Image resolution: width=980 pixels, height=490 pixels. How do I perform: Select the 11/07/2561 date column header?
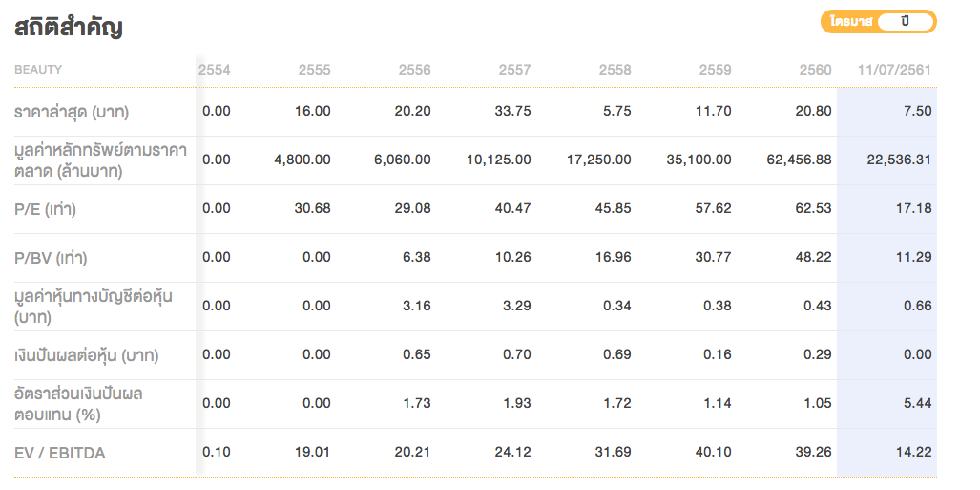pos(894,70)
